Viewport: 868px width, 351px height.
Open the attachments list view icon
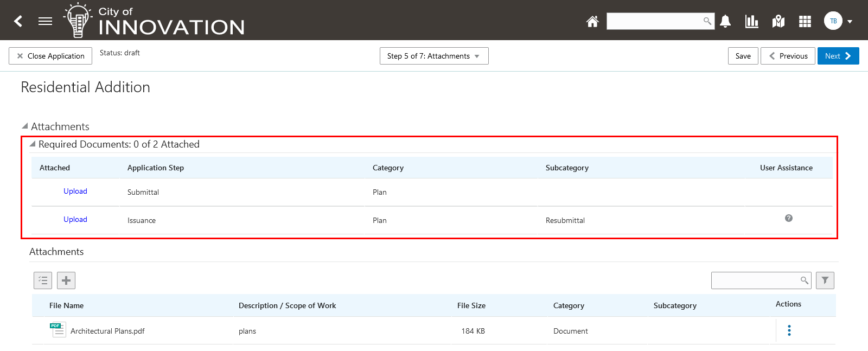[x=43, y=280]
